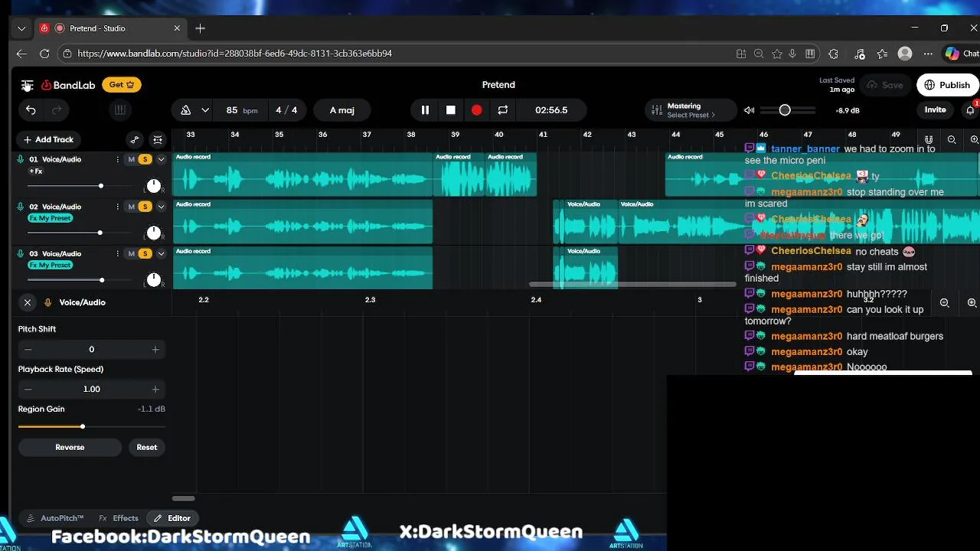Open the notifications bell

coord(970,110)
